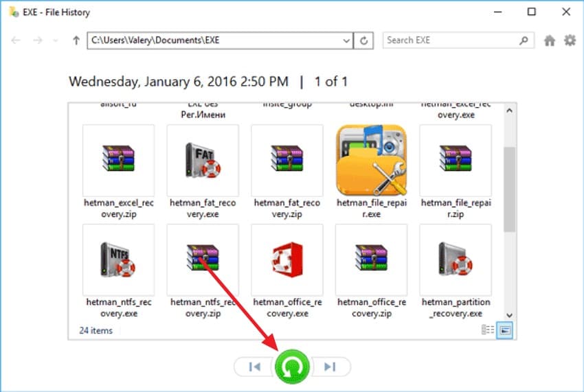Image resolution: width=584 pixels, height=392 pixels.
Task: Click the 24 items status text
Action: click(96, 331)
